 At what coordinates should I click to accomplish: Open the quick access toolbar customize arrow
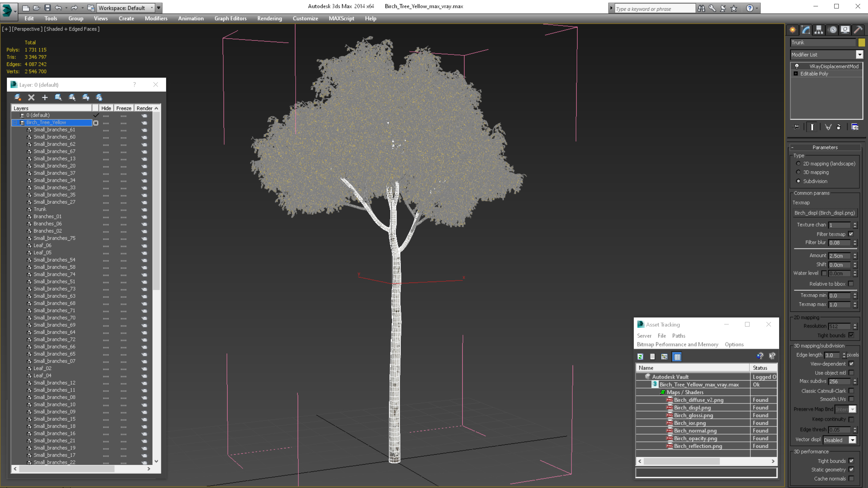159,8
